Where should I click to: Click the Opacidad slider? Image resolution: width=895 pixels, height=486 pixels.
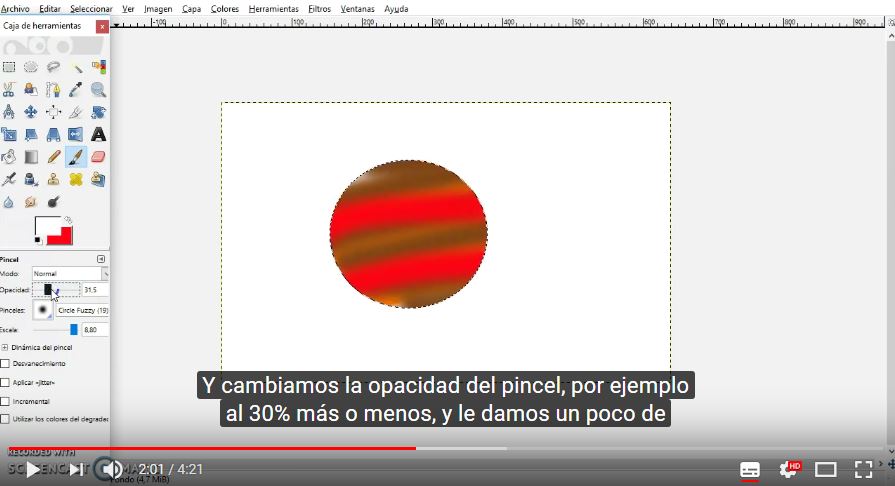(56, 290)
